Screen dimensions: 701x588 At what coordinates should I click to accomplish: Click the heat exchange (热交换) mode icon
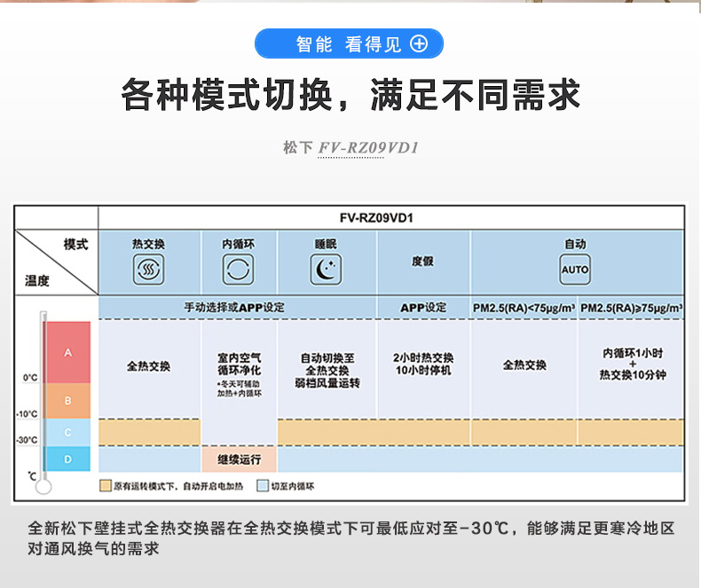coord(148,270)
